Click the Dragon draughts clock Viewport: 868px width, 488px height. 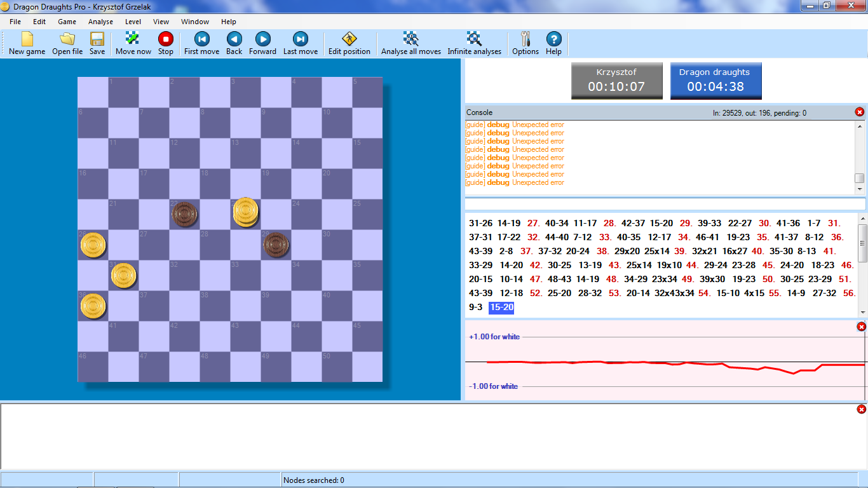point(715,81)
